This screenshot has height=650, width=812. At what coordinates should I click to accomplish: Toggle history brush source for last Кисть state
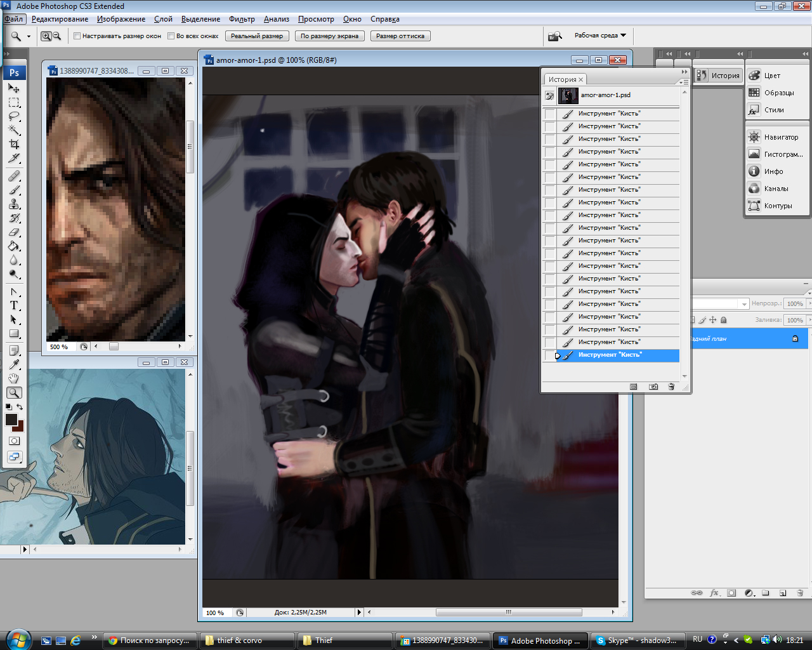tap(550, 355)
